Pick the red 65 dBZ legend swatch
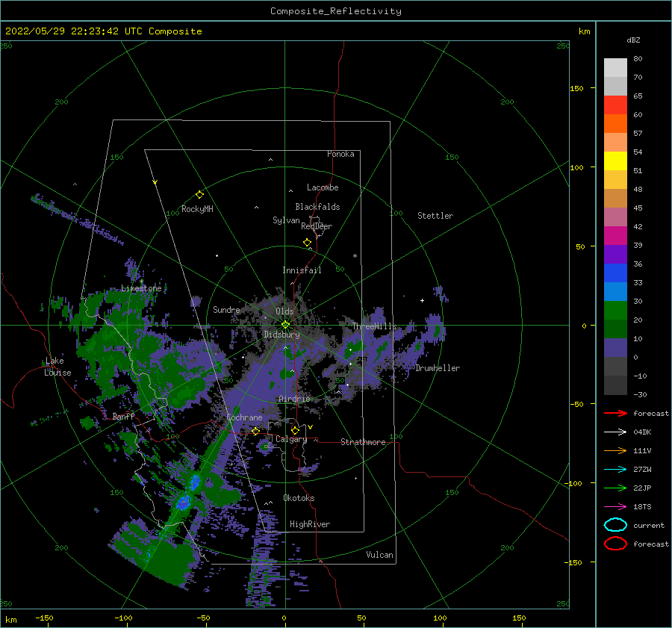The width and height of the screenshot is (672, 628). pos(615,105)
